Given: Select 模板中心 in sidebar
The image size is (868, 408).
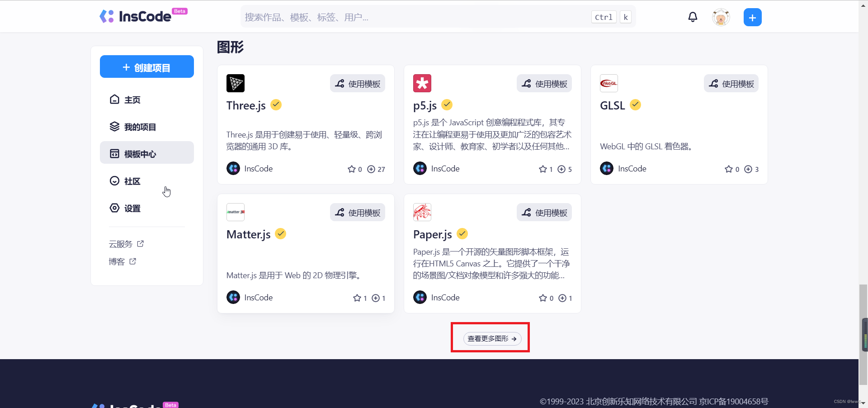Looking at the screenshot, I should point(147,153).
